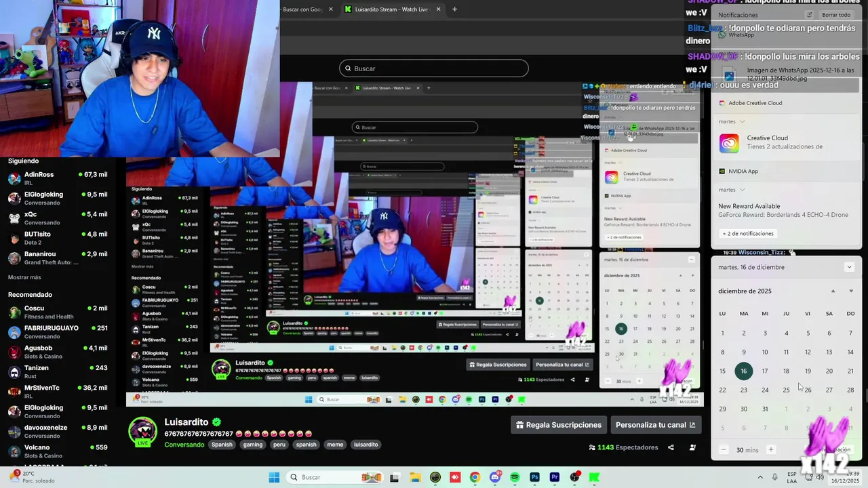Screen dimensions: 868x488
Task: Open Discord from the taskbar
Action: point(495,477)
